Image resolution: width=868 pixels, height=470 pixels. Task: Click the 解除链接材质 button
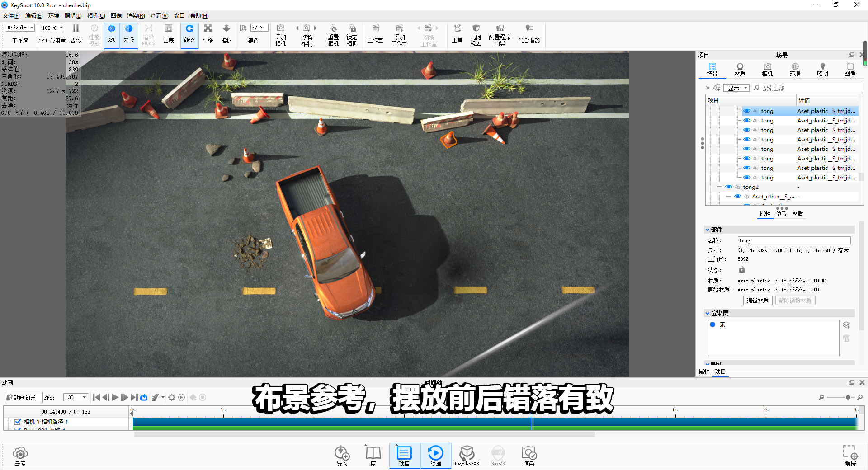pos(795,300)
